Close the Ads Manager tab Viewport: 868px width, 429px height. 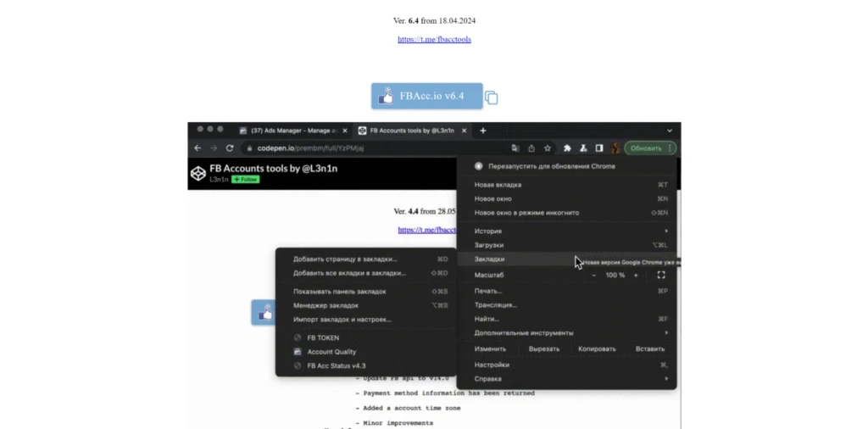click(x=345, y=131)
